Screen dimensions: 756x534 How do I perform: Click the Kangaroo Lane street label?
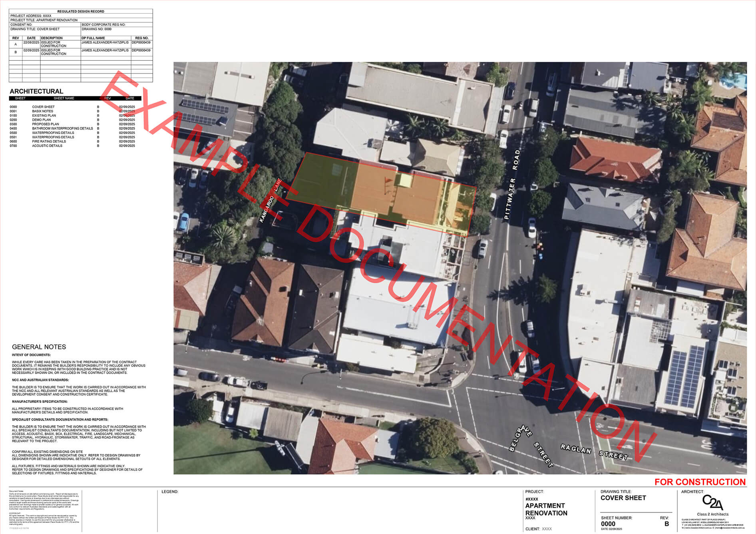pyautogui.click(x=271, y=200)
